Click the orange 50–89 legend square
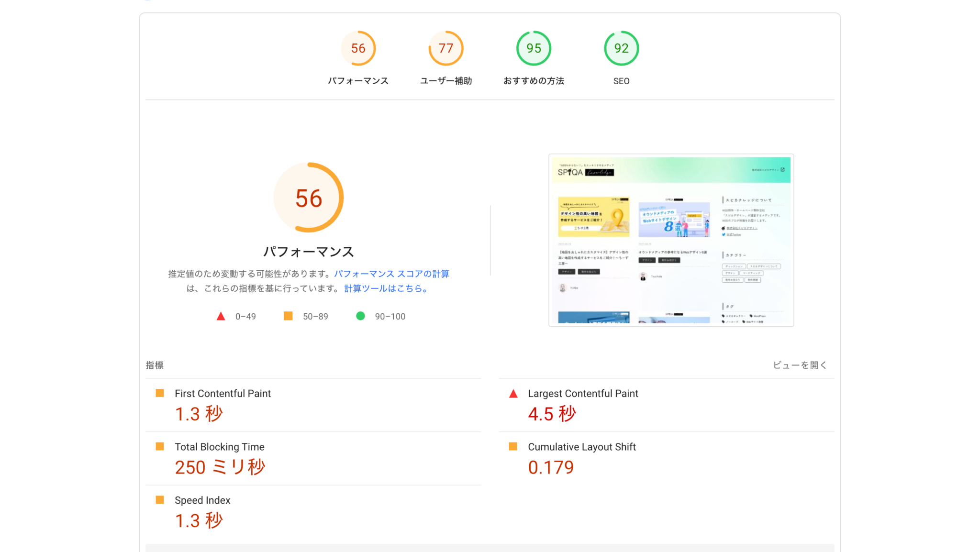The image size is (980, 552). (x=288, y=316)
